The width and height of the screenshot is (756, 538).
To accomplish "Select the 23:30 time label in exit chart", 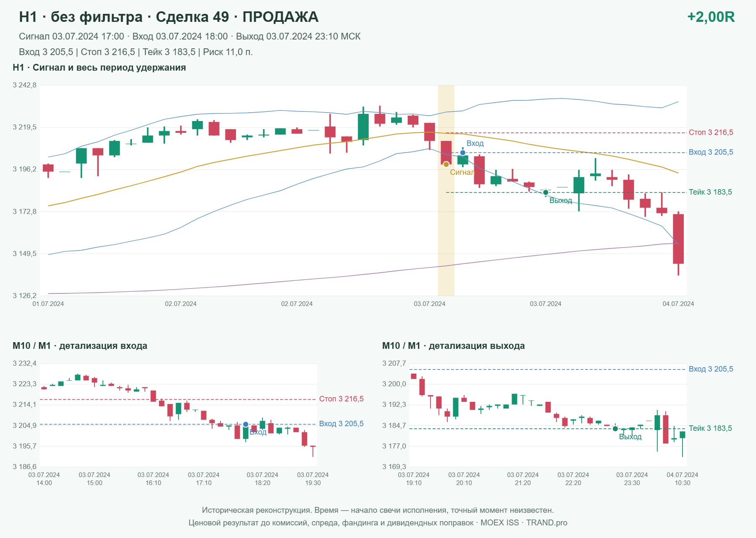I will pos(632,483).
